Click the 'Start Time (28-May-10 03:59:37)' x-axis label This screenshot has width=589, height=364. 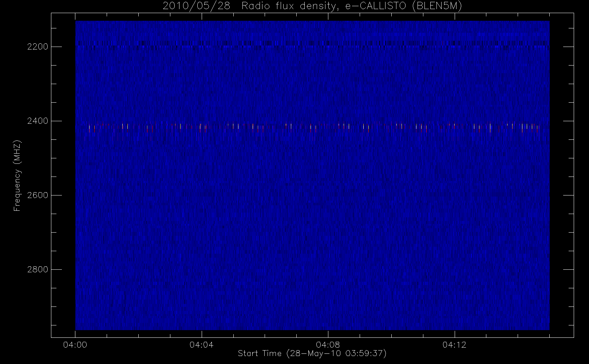point(312,353)
